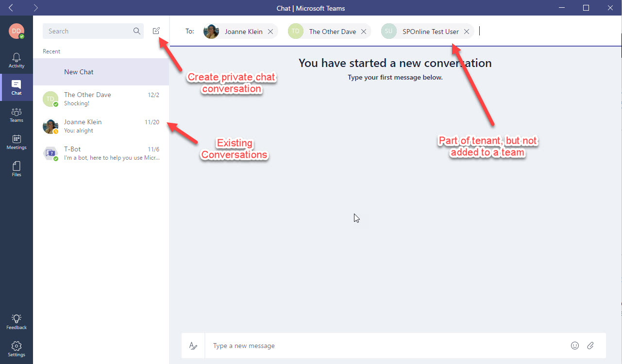Screen dimensions: 622x364
Task: Navigate forward with the right arrow
Action: click(36, 8)
